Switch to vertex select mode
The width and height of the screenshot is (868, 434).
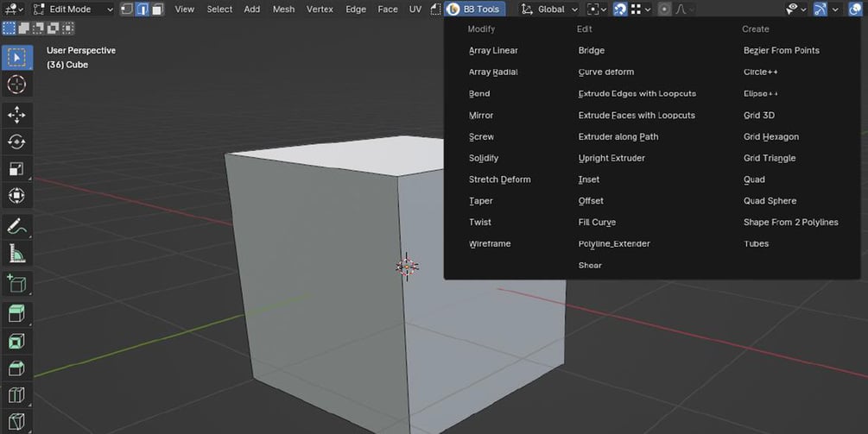pyautogui.click(x=127, y=9)
